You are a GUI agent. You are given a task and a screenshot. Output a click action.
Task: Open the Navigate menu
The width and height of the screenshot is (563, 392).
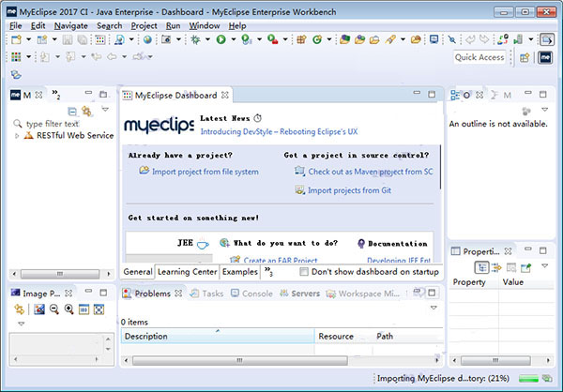(71, 26)
